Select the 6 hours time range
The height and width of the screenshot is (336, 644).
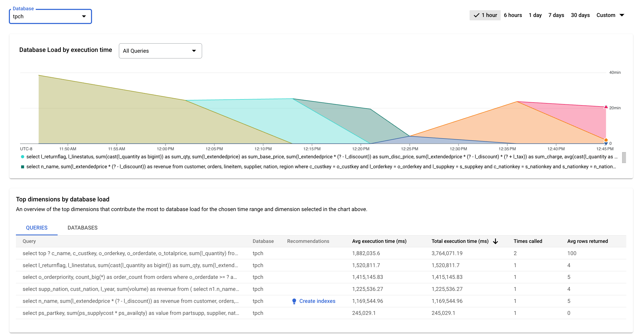point(513,15)
